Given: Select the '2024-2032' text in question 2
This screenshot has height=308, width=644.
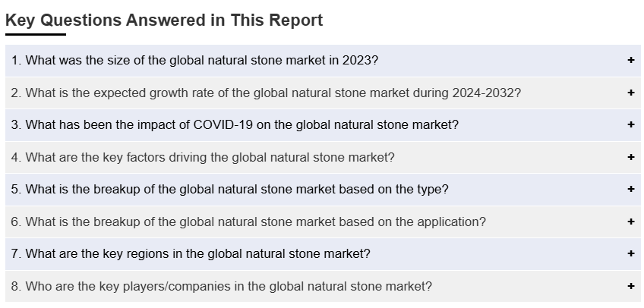Looking at the screenshot, I should pyautogui.click(x=486, y=93).
